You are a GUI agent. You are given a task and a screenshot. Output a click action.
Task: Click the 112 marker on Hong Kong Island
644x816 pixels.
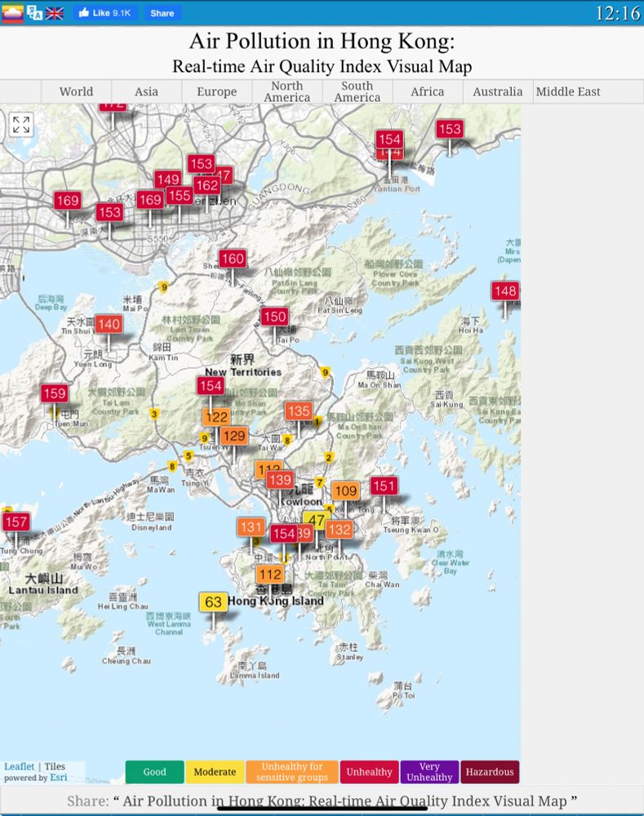tap(270, 574)
